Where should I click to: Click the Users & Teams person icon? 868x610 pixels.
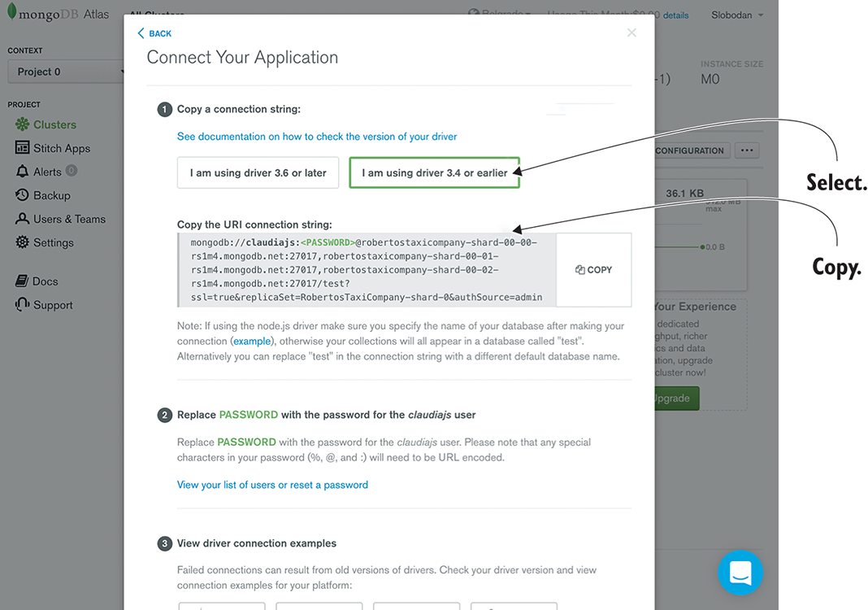tap(22, 219)
